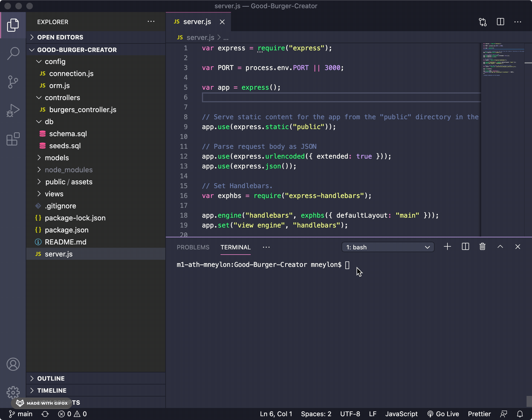The image size is (532, 420).
Task: Open the 1: bash terminal dropdown
Action: tap(388, 247)
